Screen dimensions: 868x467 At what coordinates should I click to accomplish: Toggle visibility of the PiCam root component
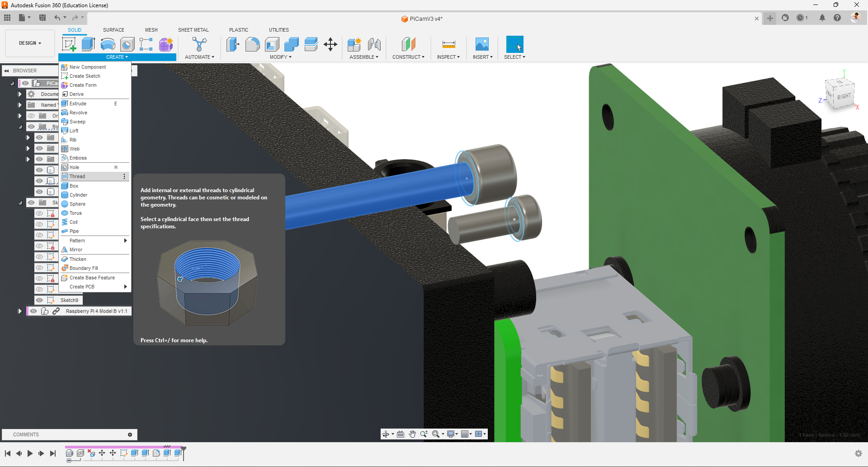(x=25, y=83)
